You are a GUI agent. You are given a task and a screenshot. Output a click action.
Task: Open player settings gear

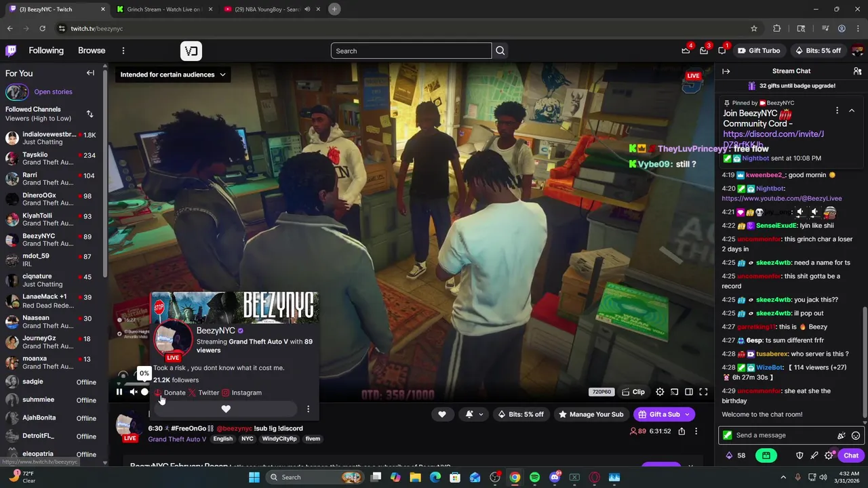click(x=660, y=392)
